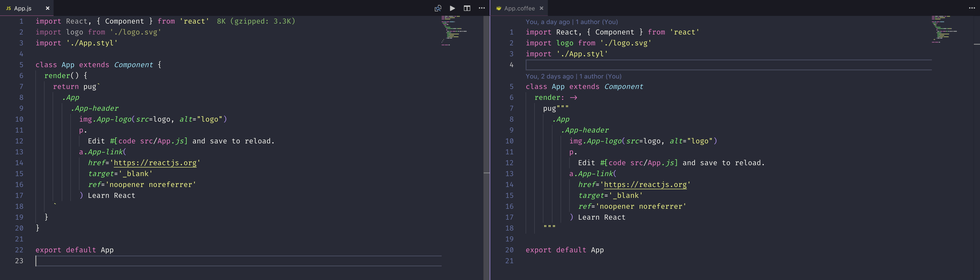Screen dimensions: 980x280
Task: Switch to the App.js tab
Action: tap(23, 8)
